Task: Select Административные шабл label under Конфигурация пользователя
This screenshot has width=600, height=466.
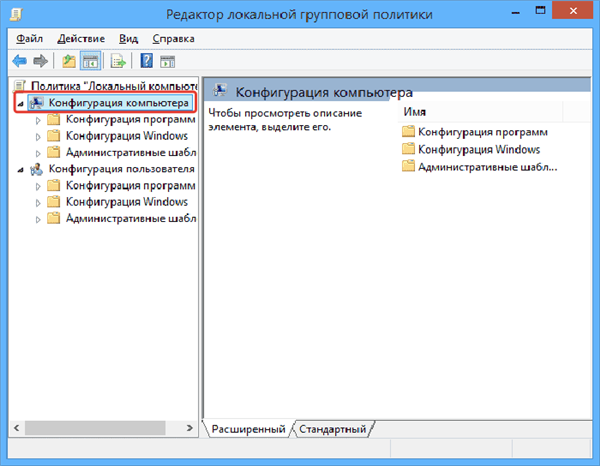Action: (x=131, y=218)
